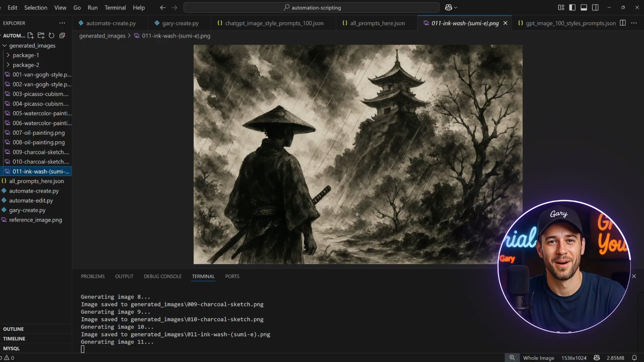Open the Terminal menu
Viewport: 644px width, 362px height.
[115, 8]
